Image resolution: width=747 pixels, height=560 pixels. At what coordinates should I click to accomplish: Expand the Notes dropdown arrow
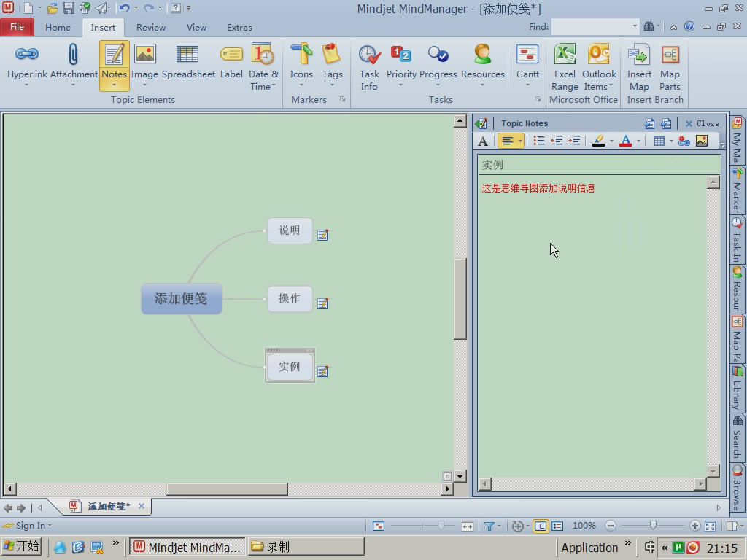click(115, 85)
